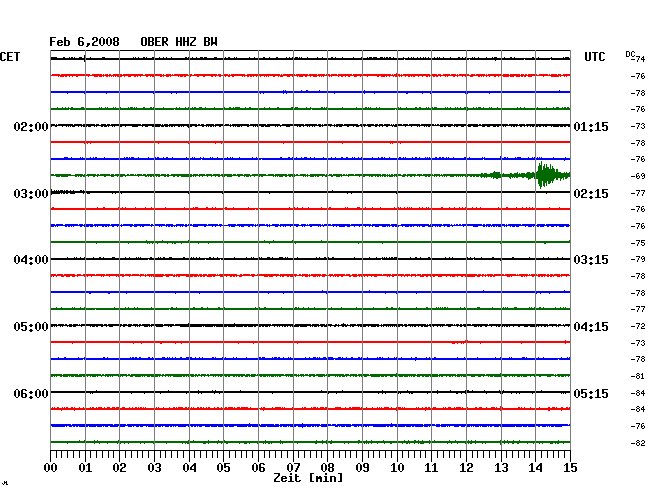The width and height of the screenshot is (650, 494).
Task: Click the date label 'Feb 6,2008'
Action: click(84, 42)
